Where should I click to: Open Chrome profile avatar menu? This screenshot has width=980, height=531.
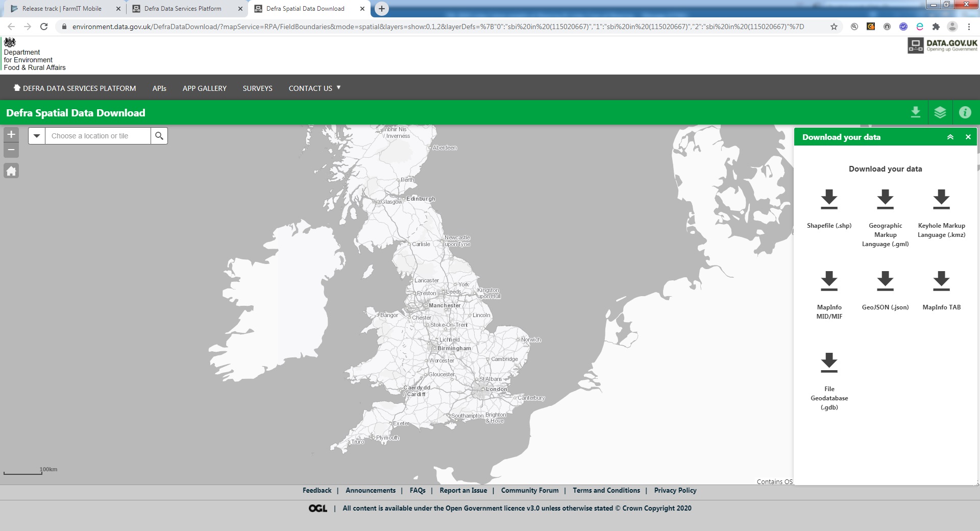[952, 27]
